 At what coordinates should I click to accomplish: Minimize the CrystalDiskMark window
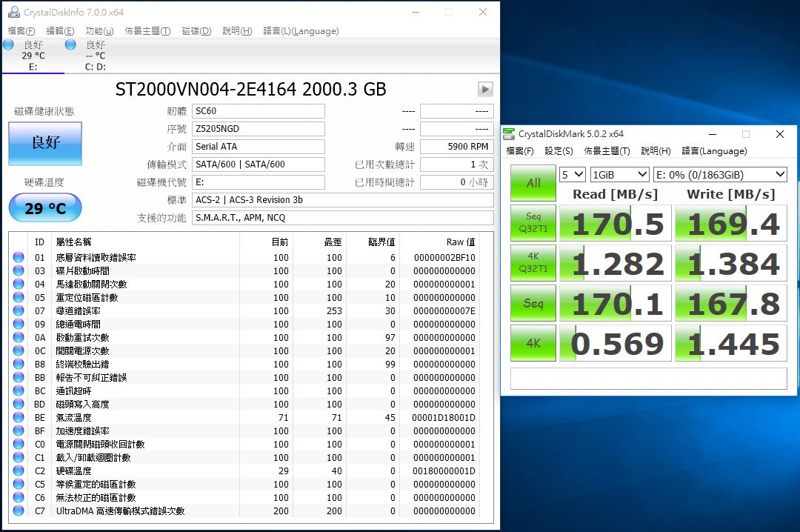pyautogui.click(x=713, y=134)
